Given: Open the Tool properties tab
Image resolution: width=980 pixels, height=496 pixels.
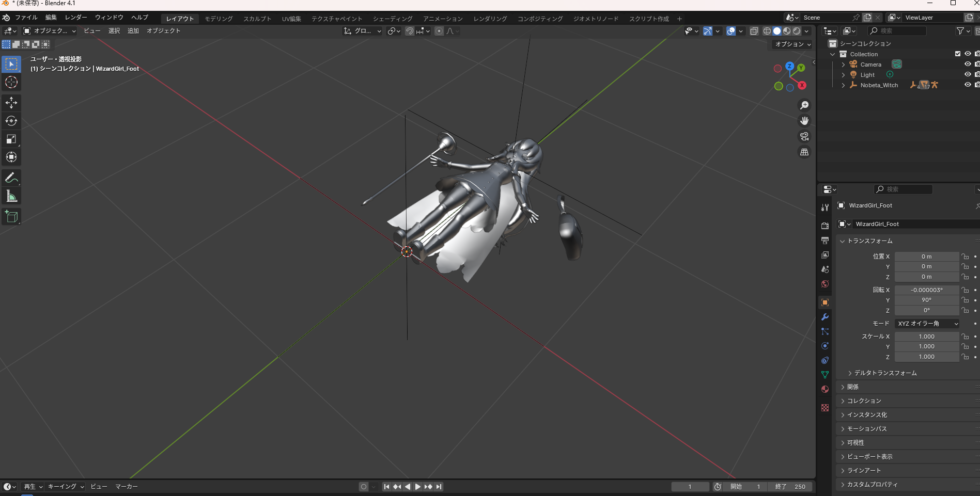Looking at the screenshot, I should click(x=825, y=207).
